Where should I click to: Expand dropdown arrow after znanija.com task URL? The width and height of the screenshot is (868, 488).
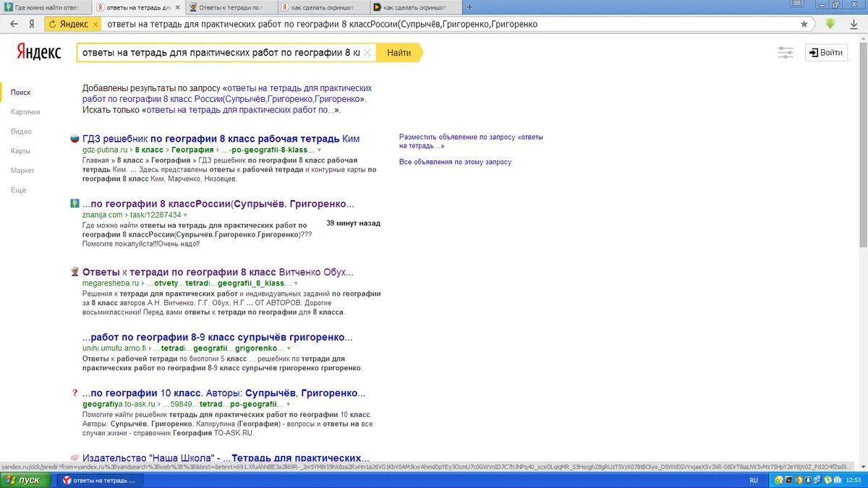tap(185, 215)
